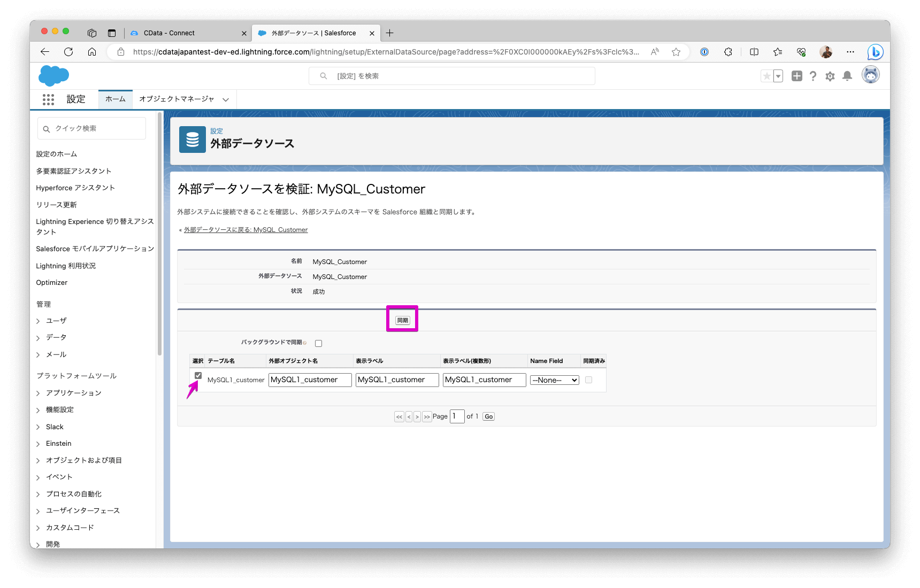Open Hyperforce アシスタント link

pyautogui.click(x=75, y=188)
